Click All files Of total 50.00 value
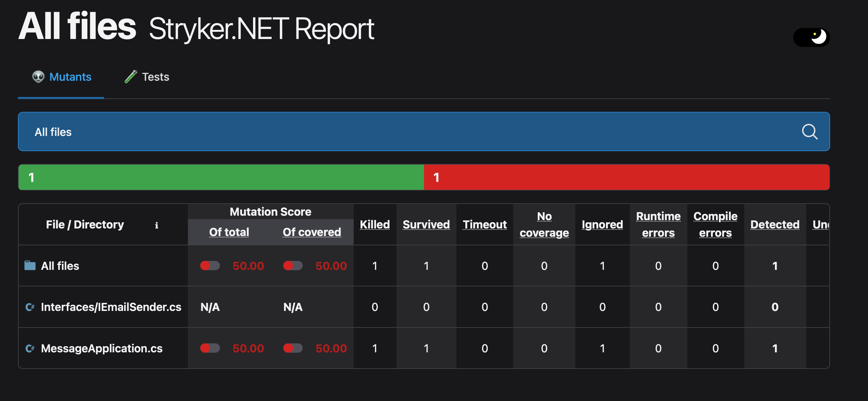This screenshot has width=868, height=401. [x=248, y=266]
